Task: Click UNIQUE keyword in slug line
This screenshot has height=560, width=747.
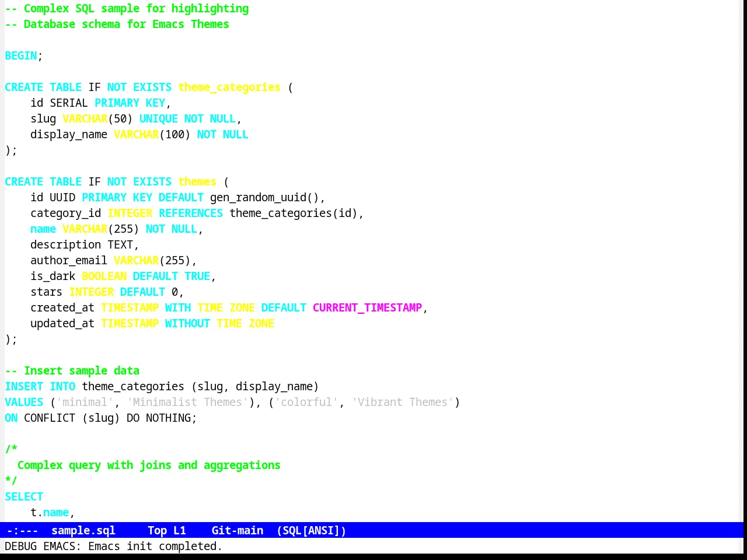Action: [159, 118]
